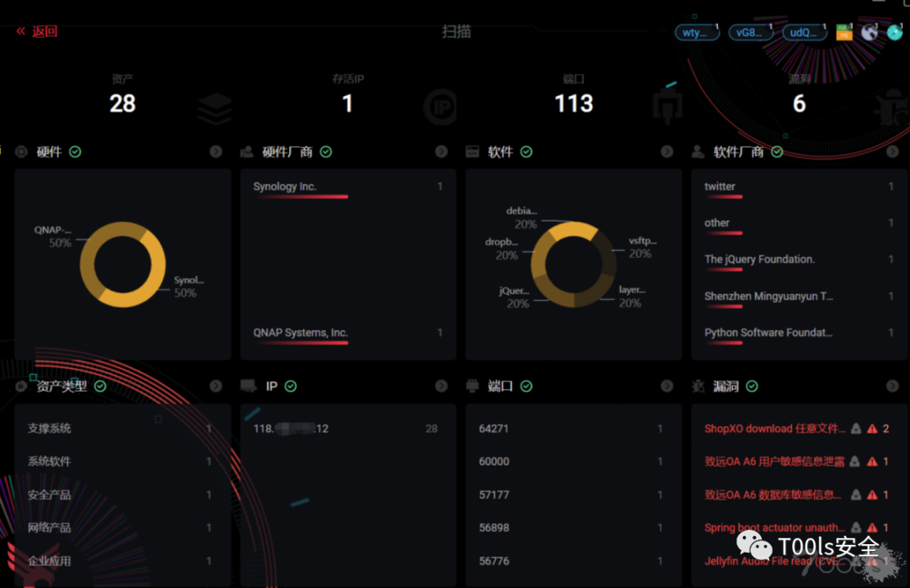Expand the 端口 panel arrow
This screenshot has width=910, height=588.
tap(666, 387)
